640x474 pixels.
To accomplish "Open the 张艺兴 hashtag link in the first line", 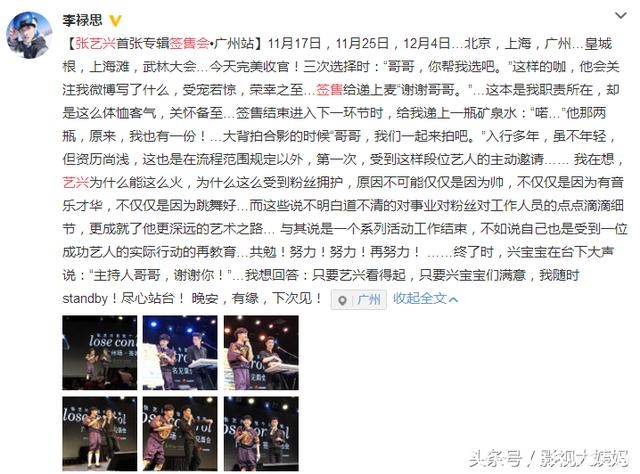I will point(96,43).
